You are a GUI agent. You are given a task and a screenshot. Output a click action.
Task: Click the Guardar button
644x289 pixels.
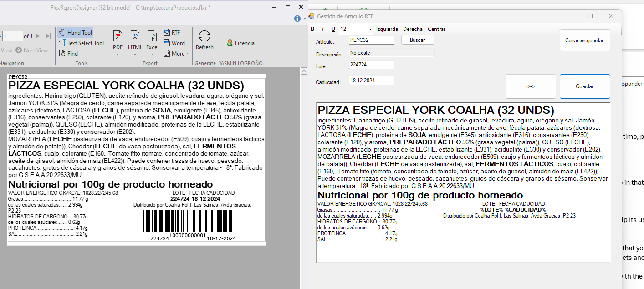(x=585, y=86)
